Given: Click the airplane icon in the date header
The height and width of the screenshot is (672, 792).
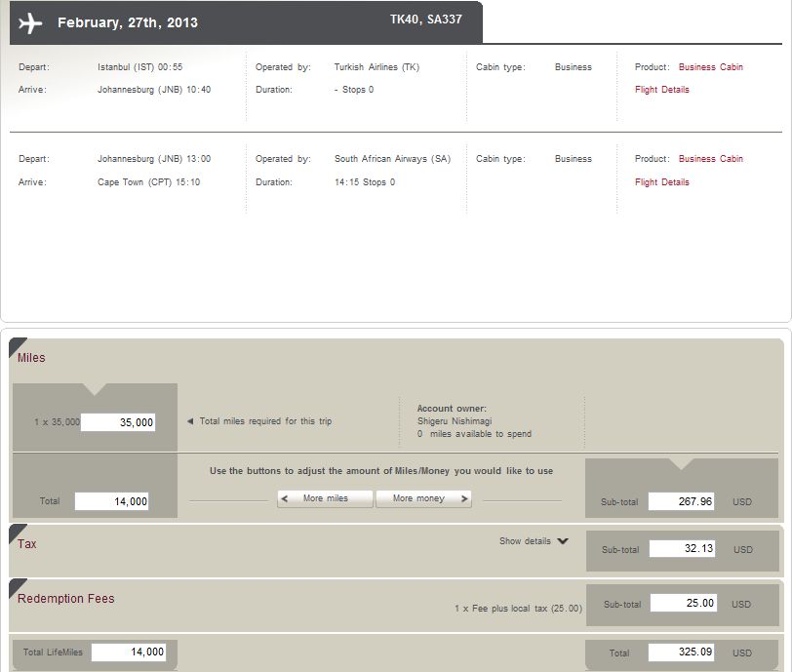Looking at the screenshot, I should pyautogui.click(x=30, y=23).
